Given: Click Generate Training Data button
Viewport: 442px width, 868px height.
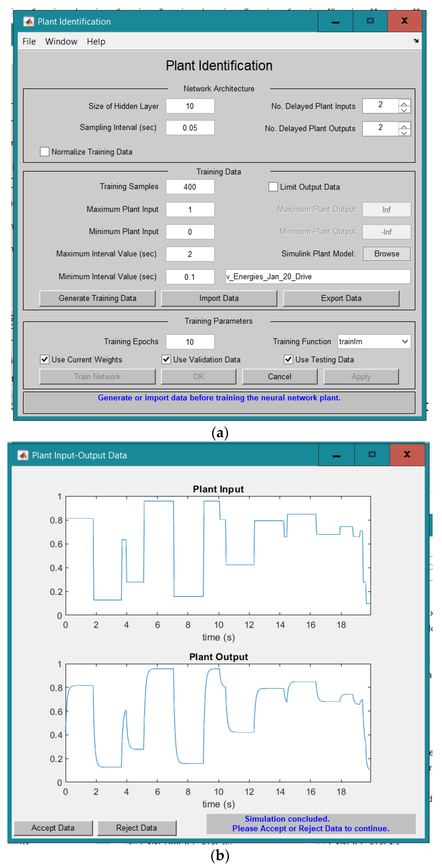Looking at the screenshot, I should click(x=97, y=298).
